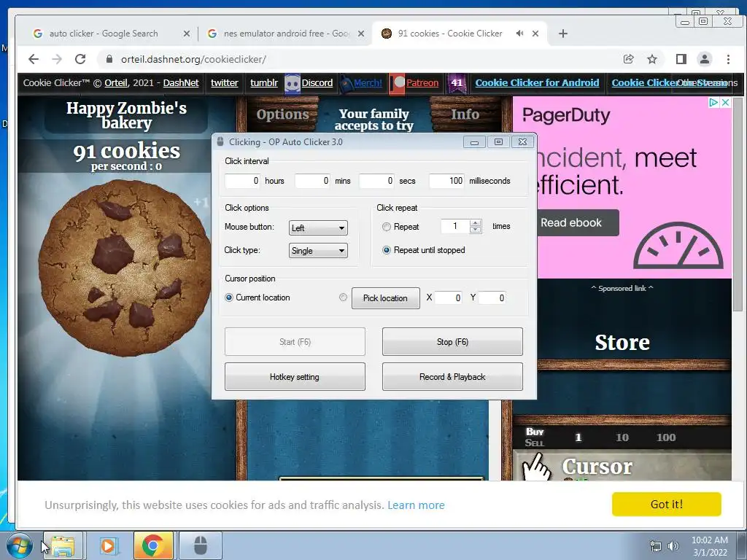The width and height of the screenshot is (747, 560).
Task: Click the volume speaker tray icon
Action: [673, 546]
